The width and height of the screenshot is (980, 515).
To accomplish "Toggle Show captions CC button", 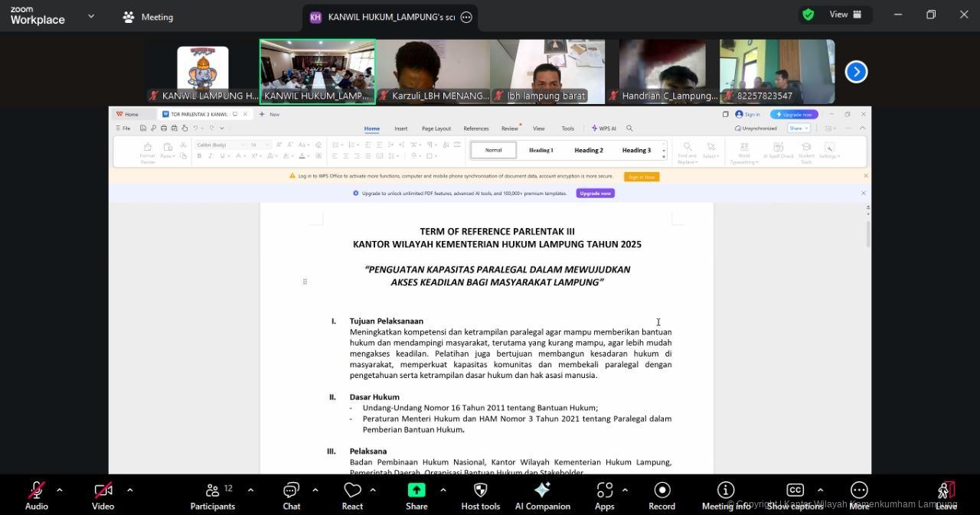I will (795, 495).
